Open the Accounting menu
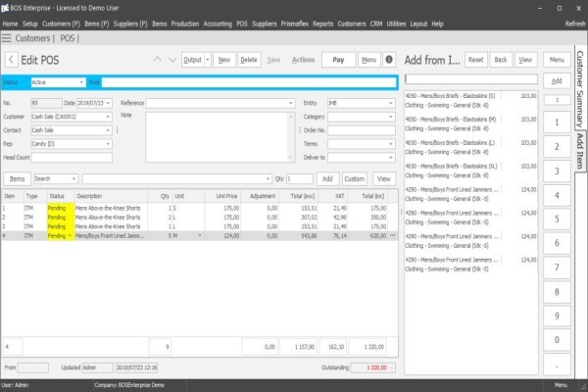 [218, 24]
